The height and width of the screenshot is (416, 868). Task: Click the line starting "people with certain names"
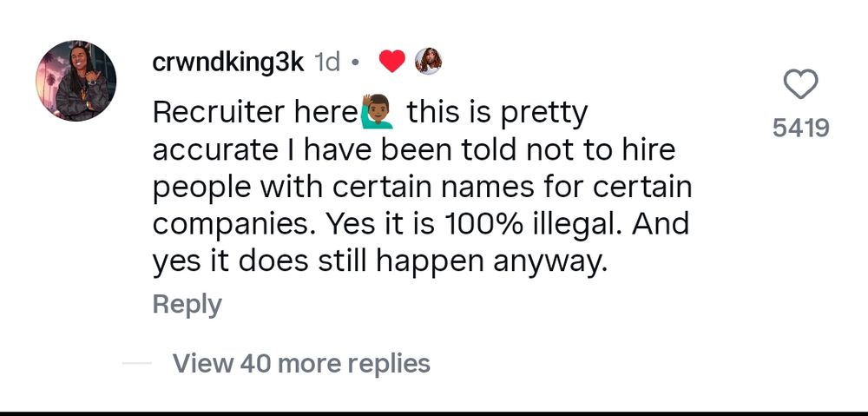pos(422,188)
